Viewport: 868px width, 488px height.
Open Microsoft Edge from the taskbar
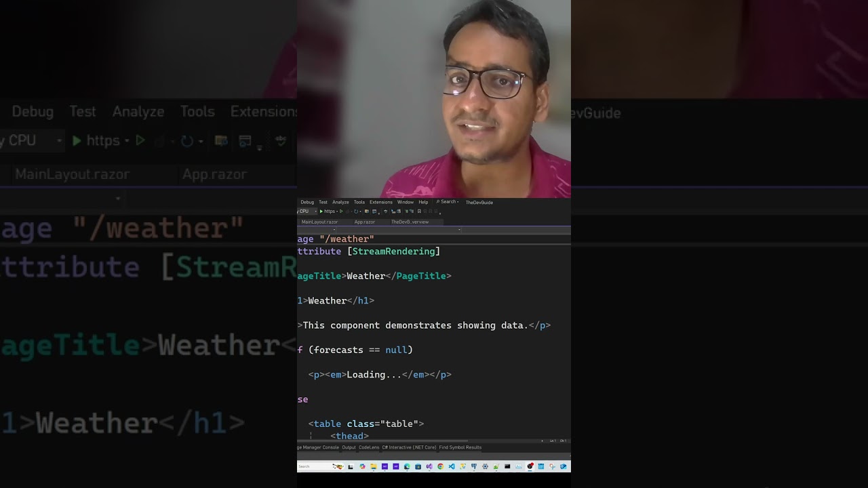(x=407, y=466)
